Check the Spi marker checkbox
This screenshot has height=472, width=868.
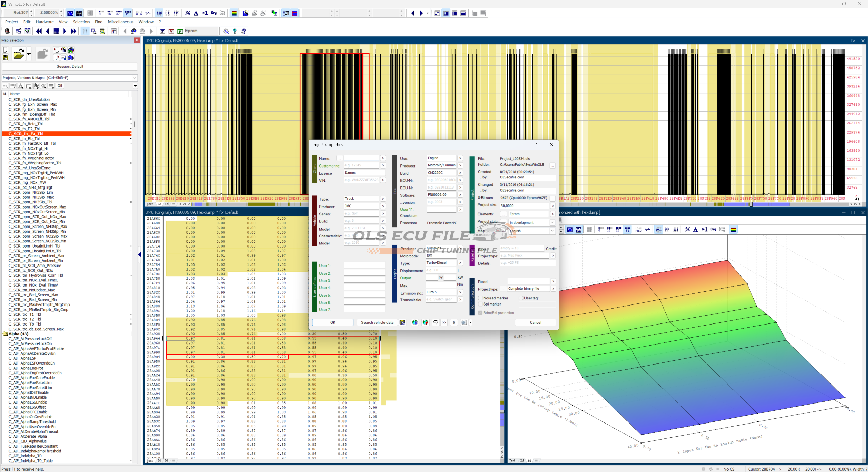click(x=480, y=304)
